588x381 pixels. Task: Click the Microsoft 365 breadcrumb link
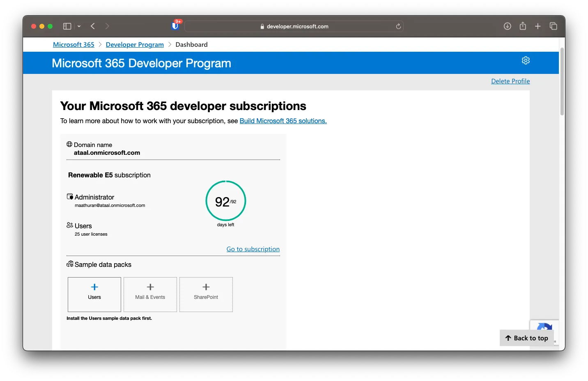(x=73, y=44)
